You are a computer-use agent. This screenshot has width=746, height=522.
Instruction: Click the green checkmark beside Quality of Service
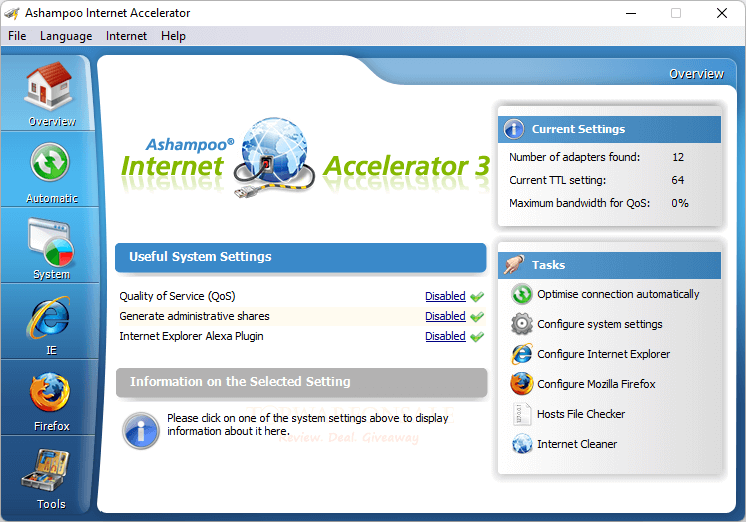[477, 296]
